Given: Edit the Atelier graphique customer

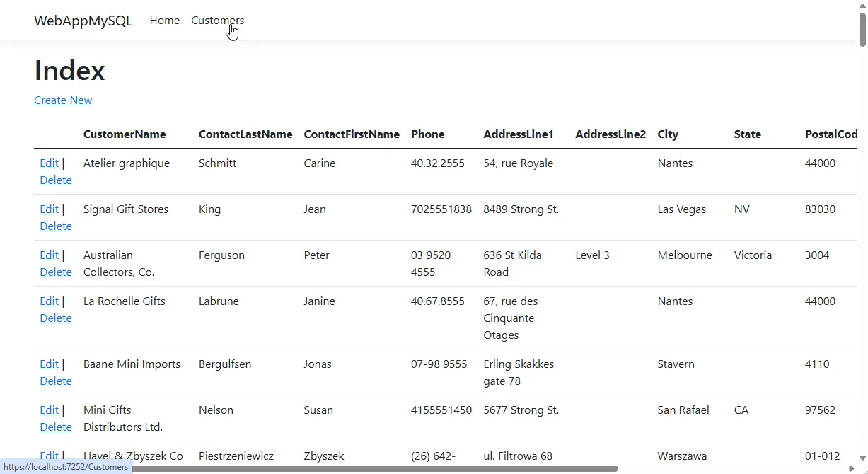Looking at the screenshot, I should (49, 163).
